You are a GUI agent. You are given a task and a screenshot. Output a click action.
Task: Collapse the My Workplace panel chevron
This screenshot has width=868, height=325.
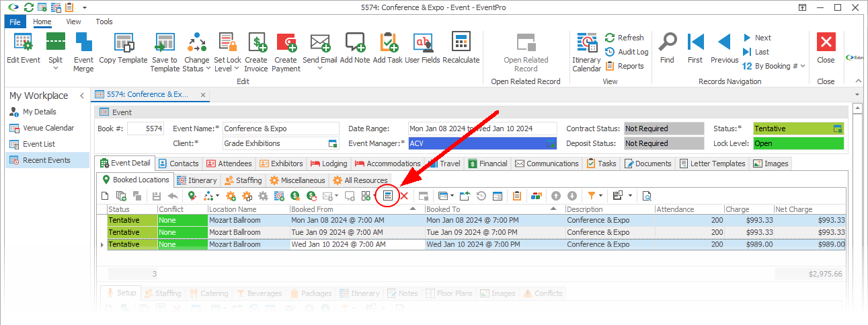click(82, 96)
